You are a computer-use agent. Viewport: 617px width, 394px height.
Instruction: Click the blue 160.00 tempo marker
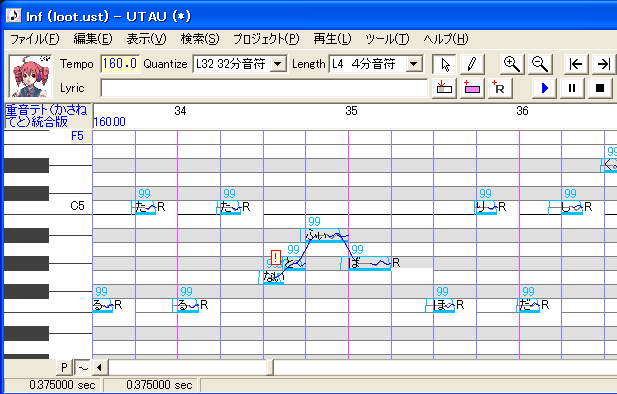click(x=110, y=122)
